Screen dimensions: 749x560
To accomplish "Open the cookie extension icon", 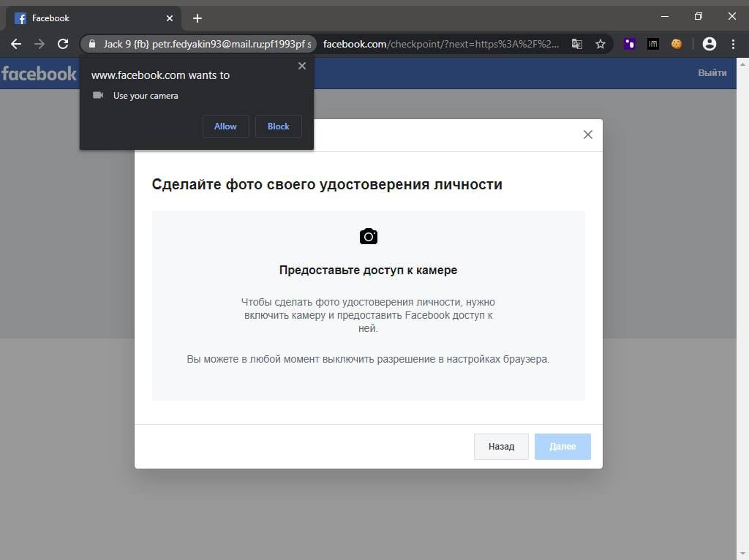I will point(677,45).
